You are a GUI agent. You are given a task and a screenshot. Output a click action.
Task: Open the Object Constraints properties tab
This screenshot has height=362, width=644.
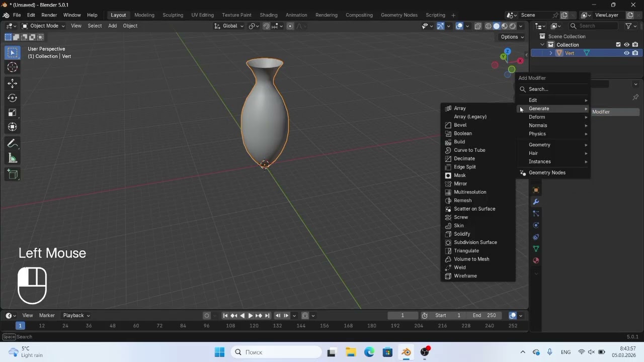[536, 237]
